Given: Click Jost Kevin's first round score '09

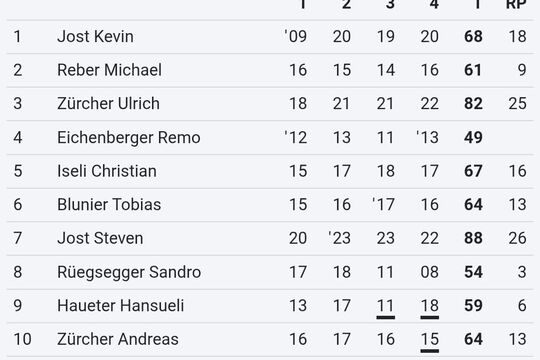Looking at the screenshot, I should pyautogui.click(x=296, y=37).
